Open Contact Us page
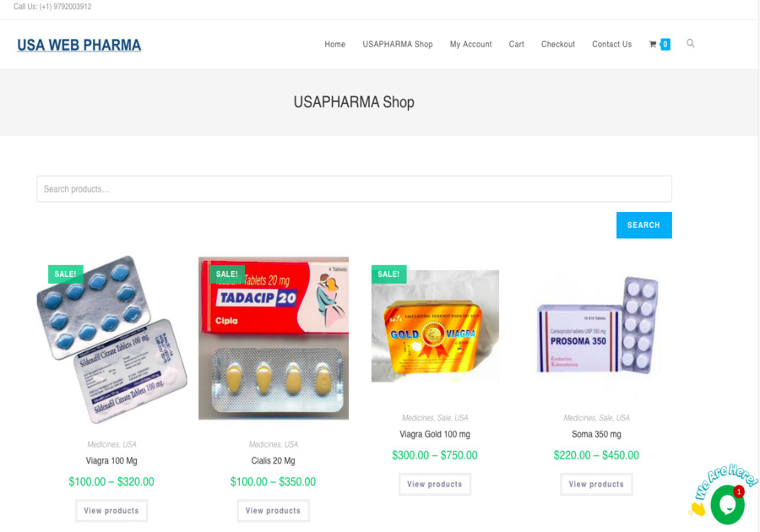760x532 pixels. point(611,44)
